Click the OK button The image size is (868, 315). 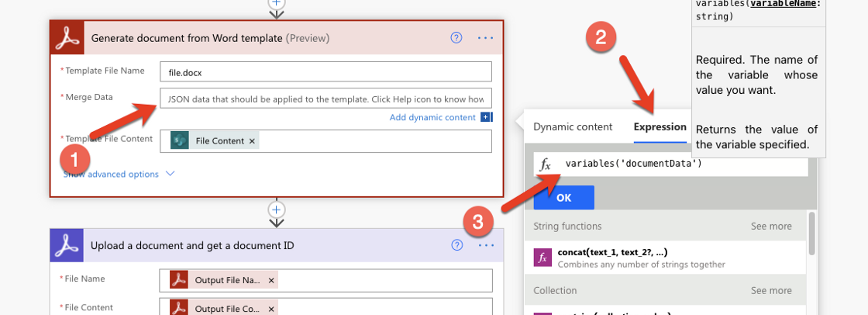(564, 197)
